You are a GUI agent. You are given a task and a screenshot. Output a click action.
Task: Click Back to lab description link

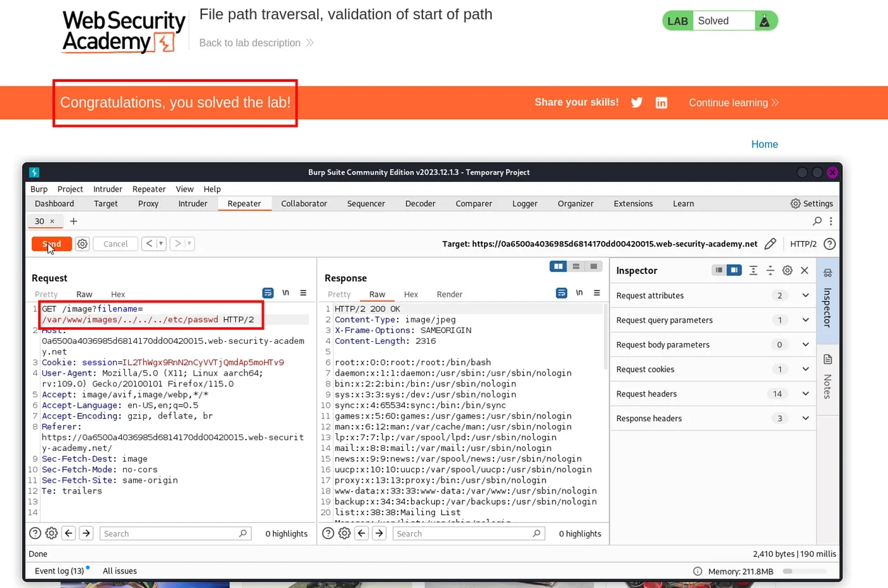pos(256,42)
